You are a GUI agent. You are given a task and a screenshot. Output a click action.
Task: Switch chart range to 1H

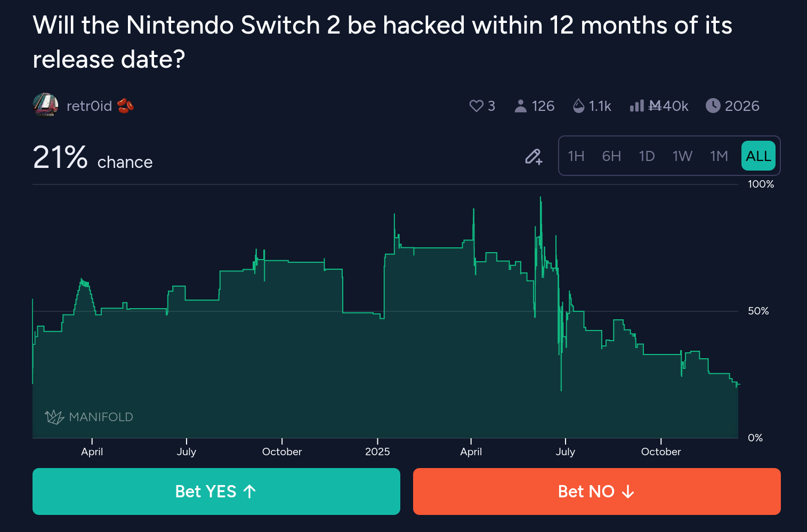(x=576, y=156)
